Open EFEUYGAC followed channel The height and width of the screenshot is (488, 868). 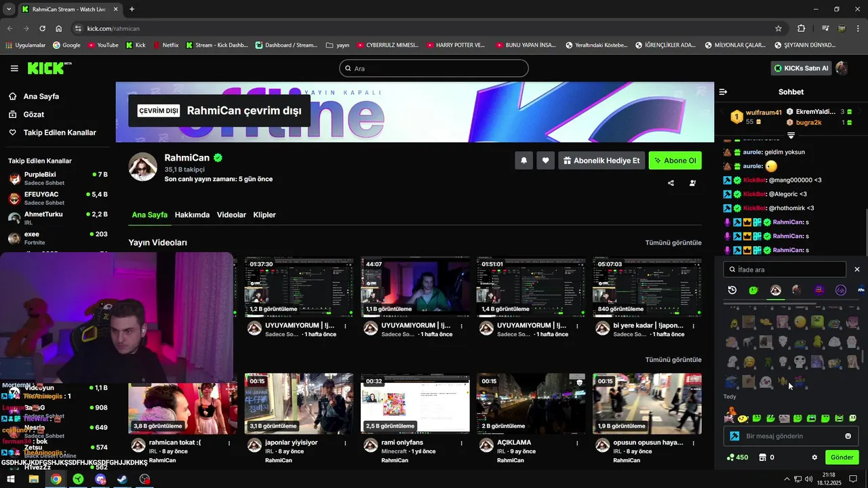58,199
